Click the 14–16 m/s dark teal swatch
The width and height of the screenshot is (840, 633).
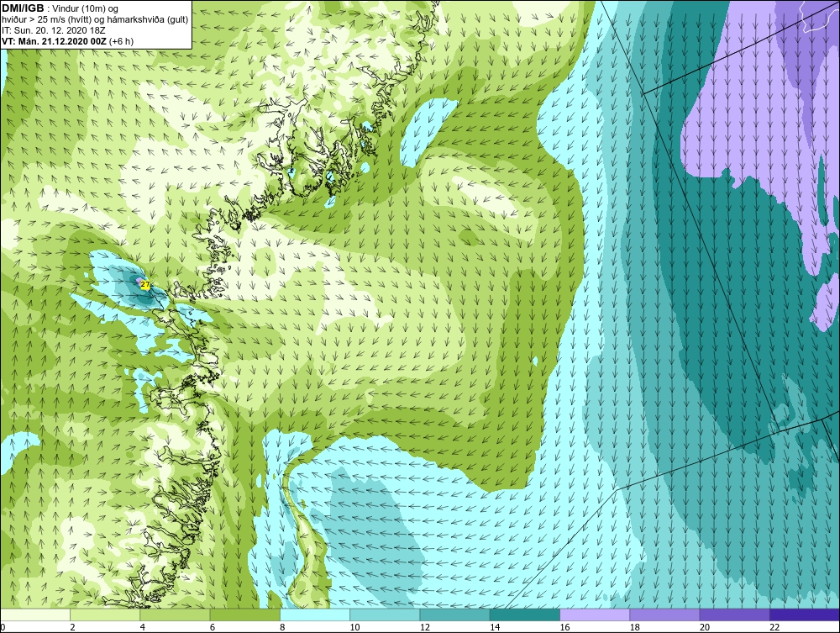point(525,615)
